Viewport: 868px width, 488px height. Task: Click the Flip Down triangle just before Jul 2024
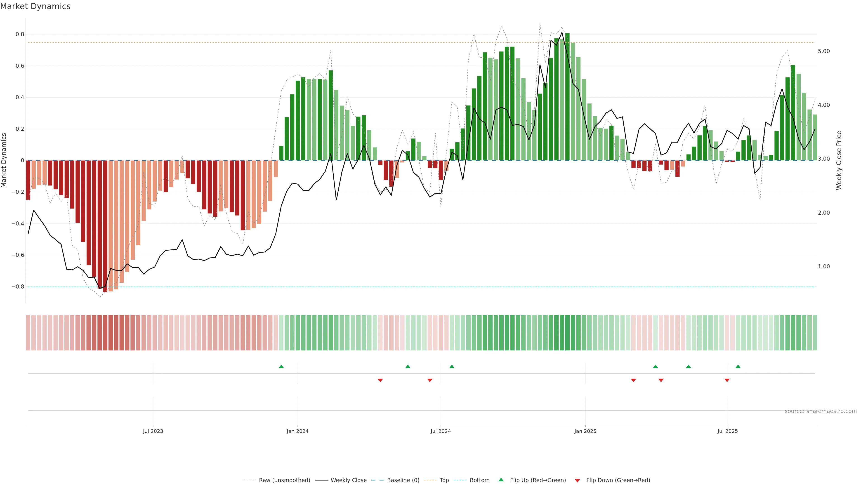tap(430, 380)
